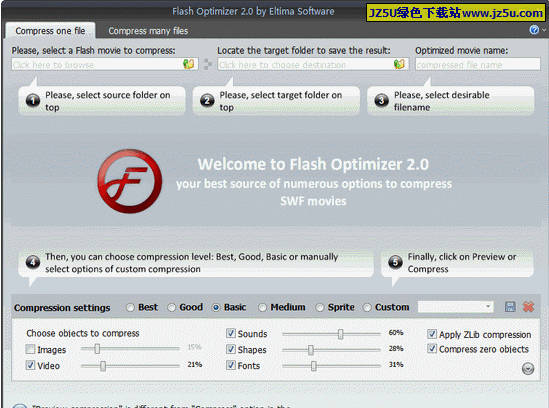Toggle the Sounds checkbox
The height and width of the screenshot is (408, 549).
pos(231,333)
